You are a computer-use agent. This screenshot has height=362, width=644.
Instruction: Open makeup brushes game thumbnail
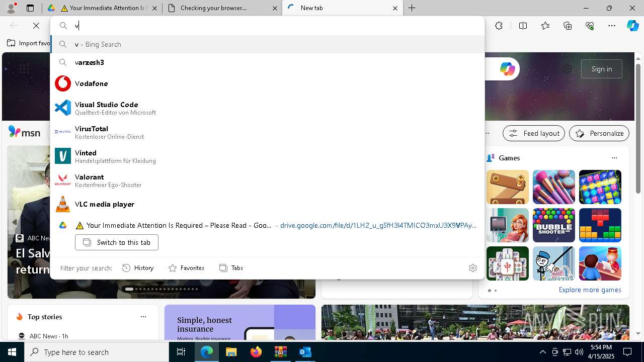pyautogui.click(x=554, y=187)
